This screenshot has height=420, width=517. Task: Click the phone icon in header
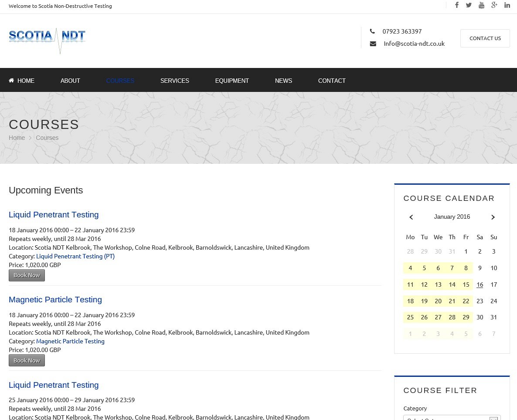coord(372,31)
